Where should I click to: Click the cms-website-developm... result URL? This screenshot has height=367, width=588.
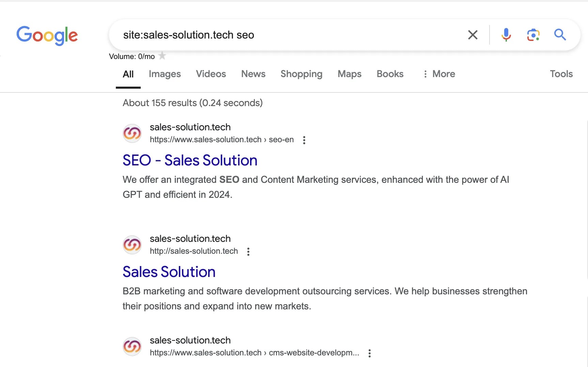(x=254, y=353)
